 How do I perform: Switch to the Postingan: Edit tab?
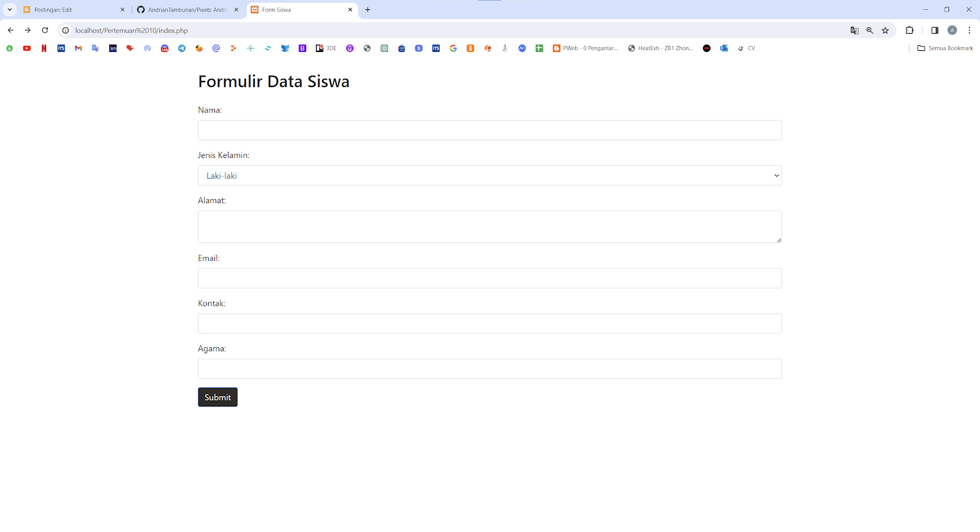tap(73, 10)
